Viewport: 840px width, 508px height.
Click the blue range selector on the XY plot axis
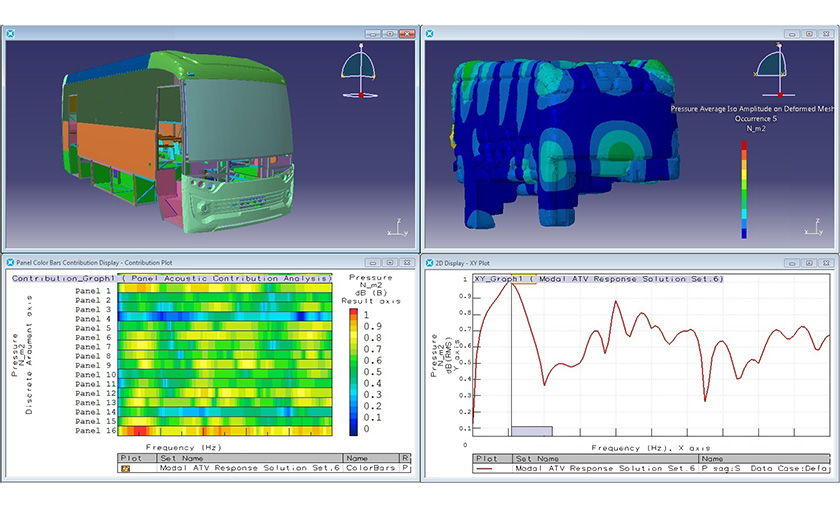531,430
